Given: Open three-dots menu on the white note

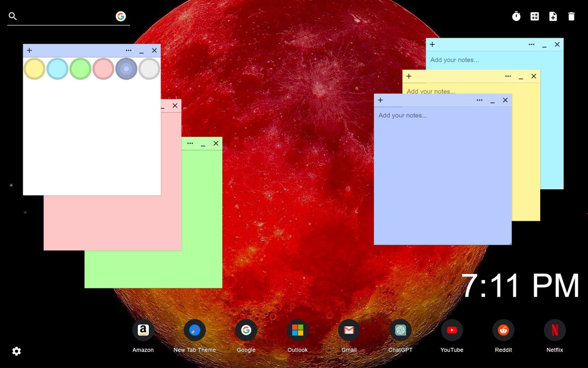Looking at the screenshot, I should click(x=129, y=51).
